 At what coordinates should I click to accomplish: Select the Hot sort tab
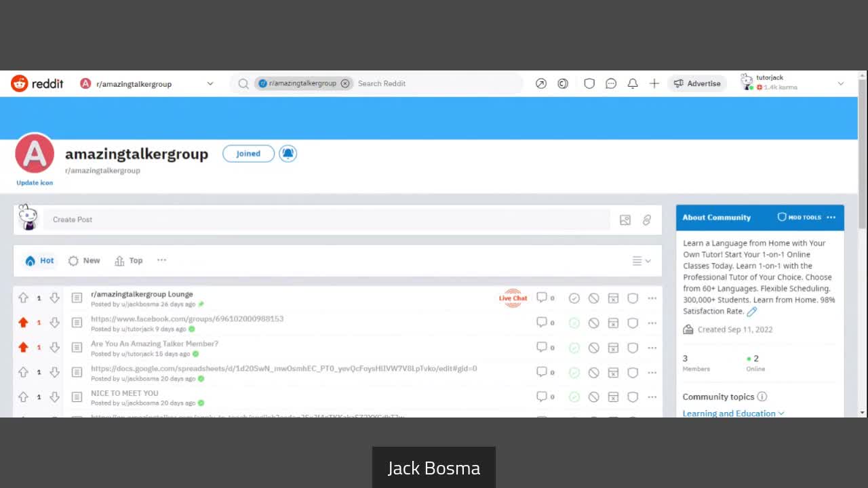[39, 260]
